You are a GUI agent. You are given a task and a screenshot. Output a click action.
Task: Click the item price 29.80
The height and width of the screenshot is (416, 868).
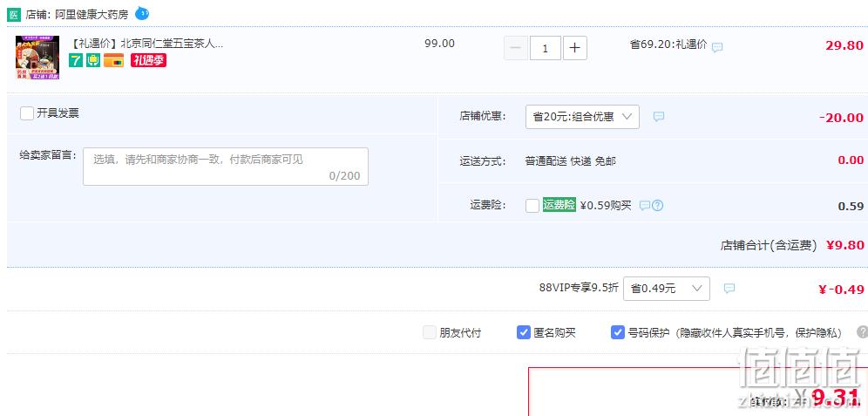point(844,45)
